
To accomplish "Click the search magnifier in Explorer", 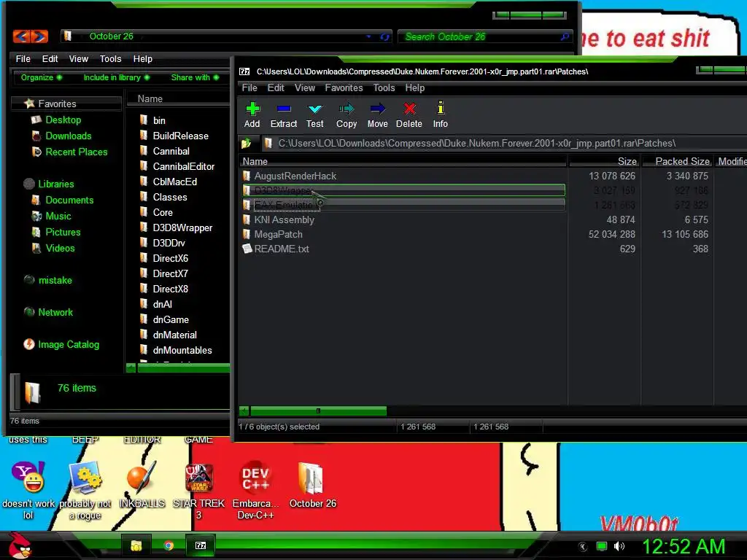I will [565, 36].
